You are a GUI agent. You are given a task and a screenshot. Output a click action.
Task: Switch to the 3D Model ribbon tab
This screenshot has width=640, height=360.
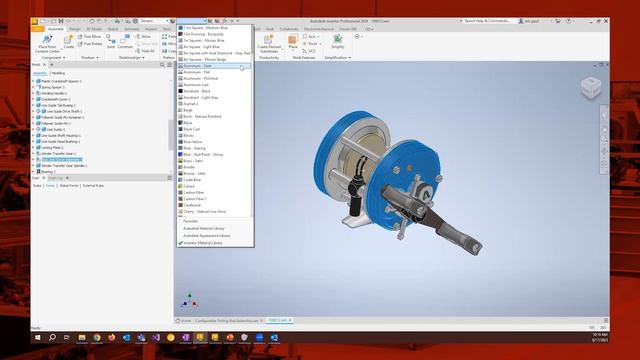pos(94,29)
